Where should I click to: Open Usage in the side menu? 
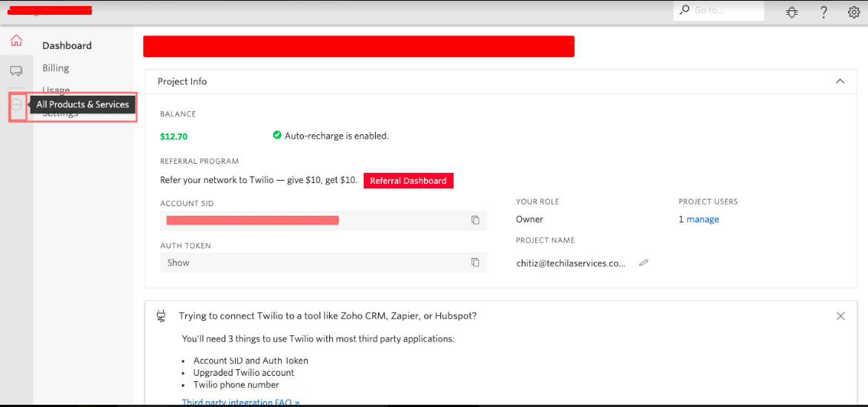(56, 90)
